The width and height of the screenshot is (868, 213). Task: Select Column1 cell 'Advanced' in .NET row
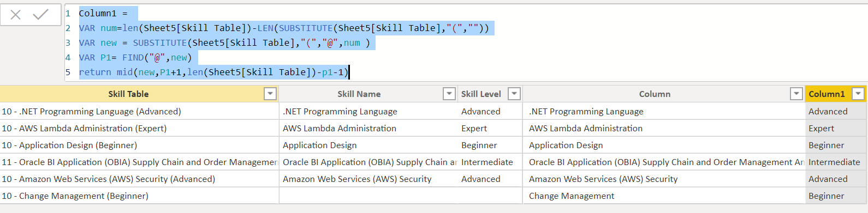coord(836,111)
